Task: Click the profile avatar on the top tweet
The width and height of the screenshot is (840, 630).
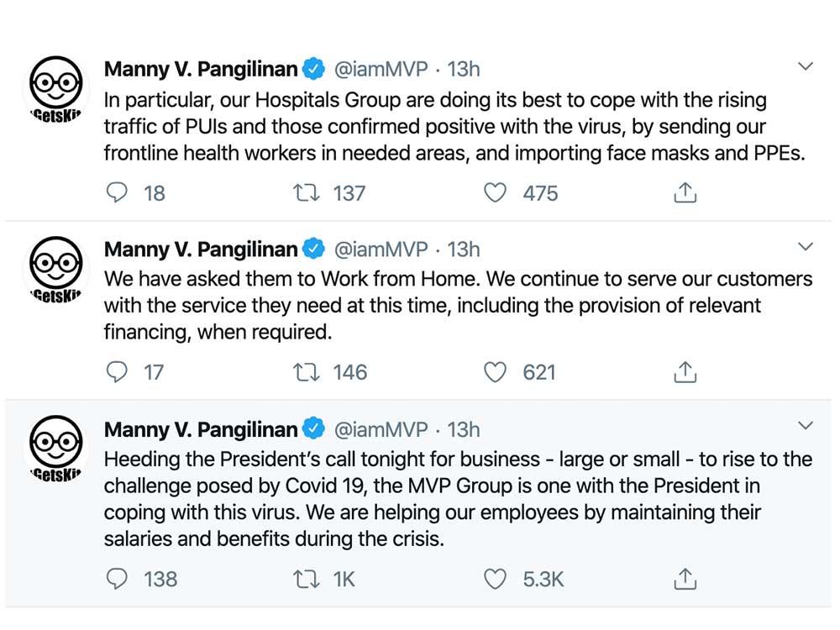Action: pyautogui.click(x=55, y=87)
